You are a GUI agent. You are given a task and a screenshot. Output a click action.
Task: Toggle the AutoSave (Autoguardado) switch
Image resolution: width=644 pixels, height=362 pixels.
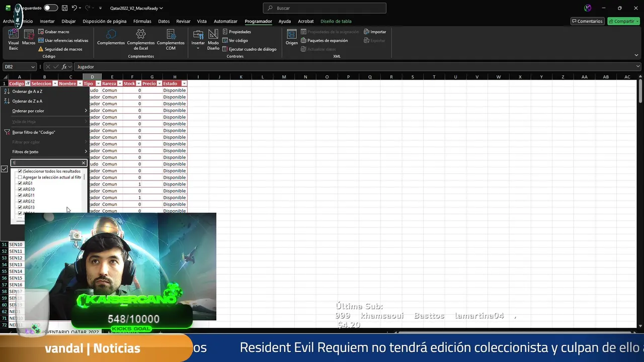[50, 8]
